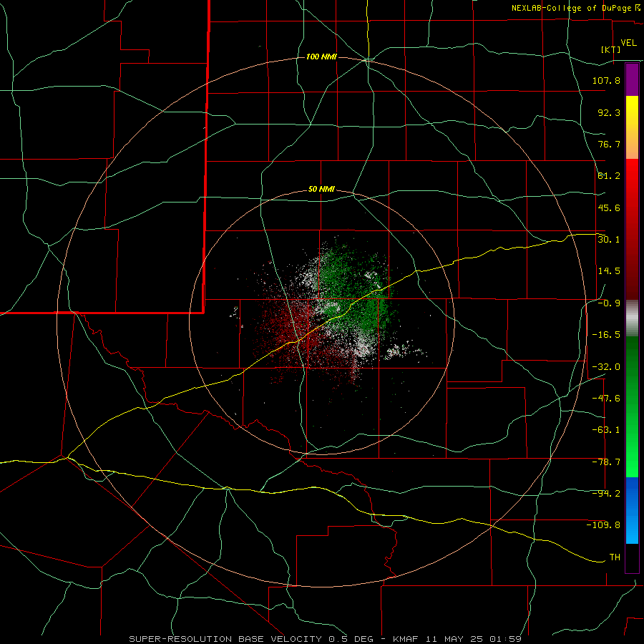This screenshot has width=644, height=644.
Task: Click the 61.2 velocity scale value
Action: click(609, 176)
